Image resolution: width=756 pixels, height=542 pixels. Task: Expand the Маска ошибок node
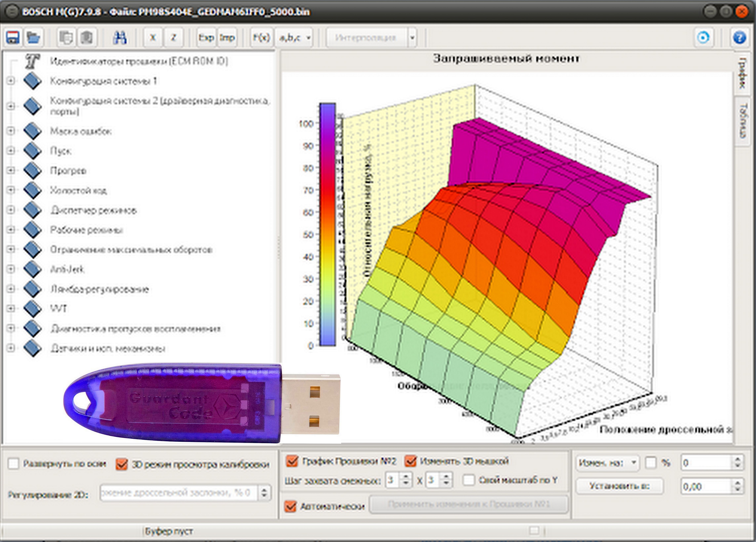(x=11, y=131)
